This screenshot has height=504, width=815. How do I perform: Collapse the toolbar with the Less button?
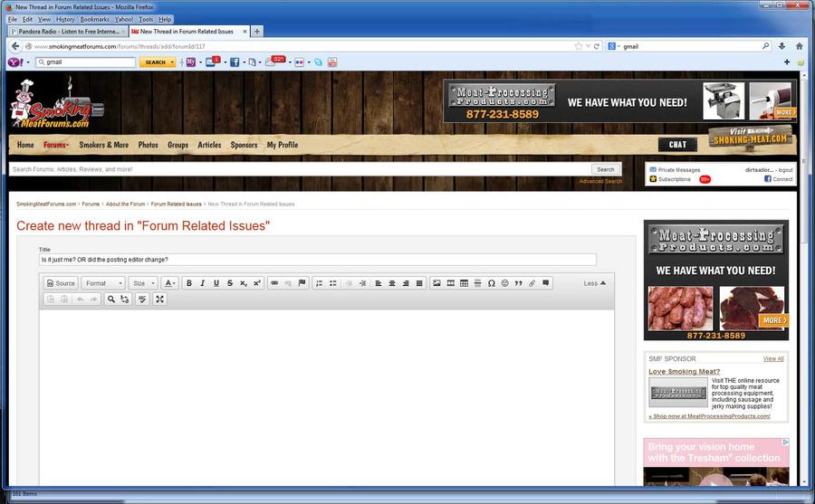point(594,283)
